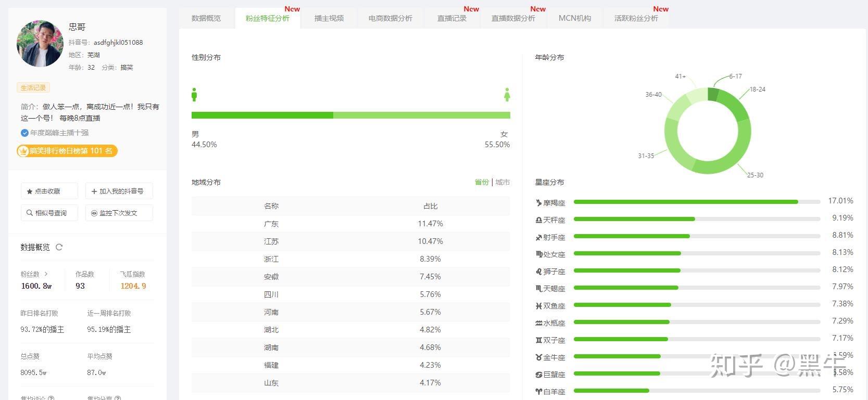Click the profile avatar photo of 忠哥
Viewport: 868px width, 400px height.
40,44
